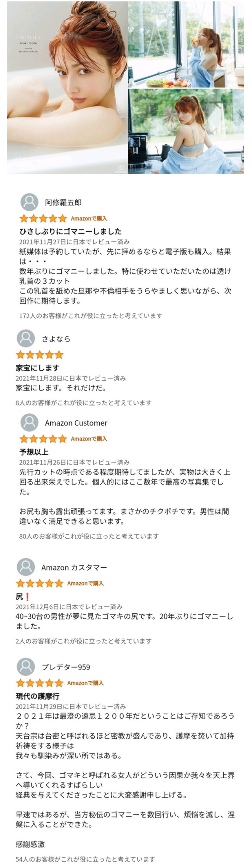Open the photo beside the coffee machine
Viewport: 252px width, 868px height.
pos(186,131)
